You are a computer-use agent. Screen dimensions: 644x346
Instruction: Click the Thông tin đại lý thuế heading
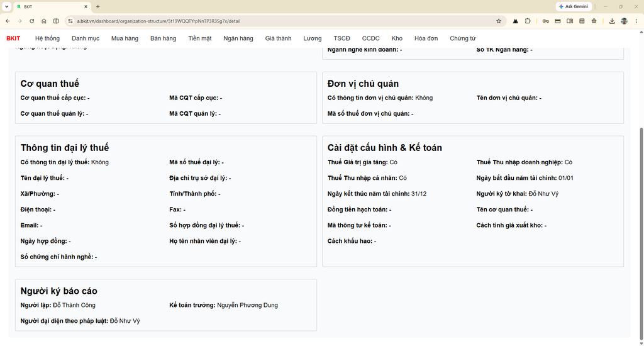click(x=65, y=148)
